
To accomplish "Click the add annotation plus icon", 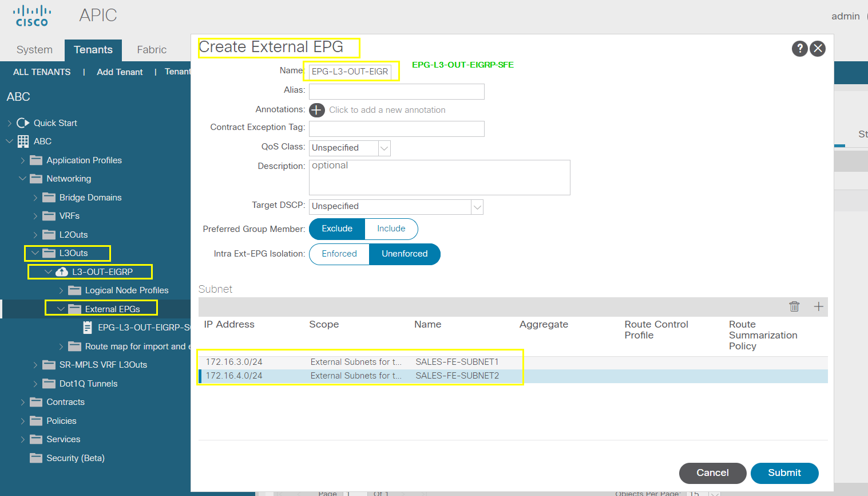I will click(x=317, y=110).
